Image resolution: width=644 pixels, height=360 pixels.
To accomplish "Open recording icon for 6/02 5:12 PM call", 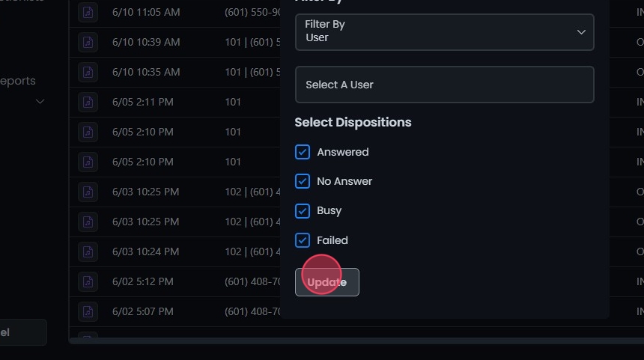I will 88,281.
